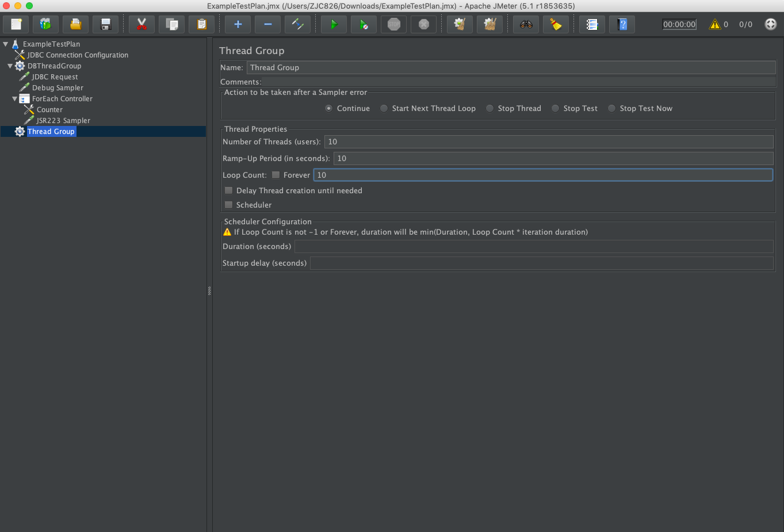Select JDBC Request in the tree
Viewport: 784px width, 532px height.
coord(55,77)
